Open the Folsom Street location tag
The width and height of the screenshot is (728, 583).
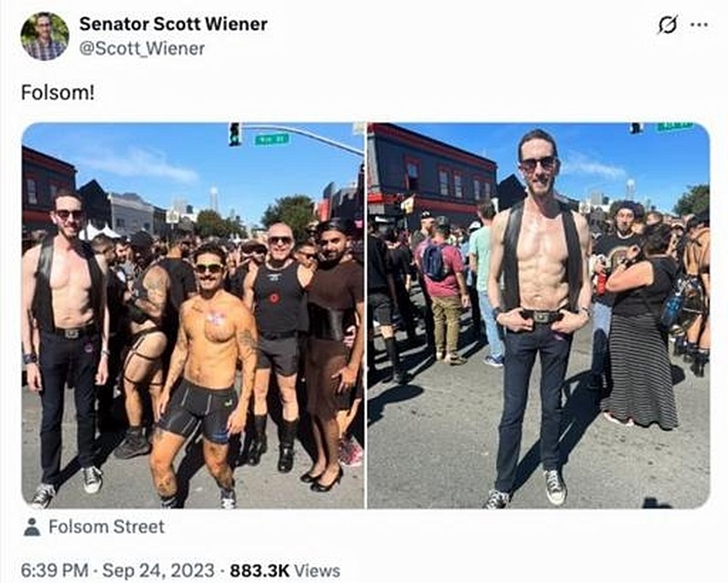coord(106,527)
